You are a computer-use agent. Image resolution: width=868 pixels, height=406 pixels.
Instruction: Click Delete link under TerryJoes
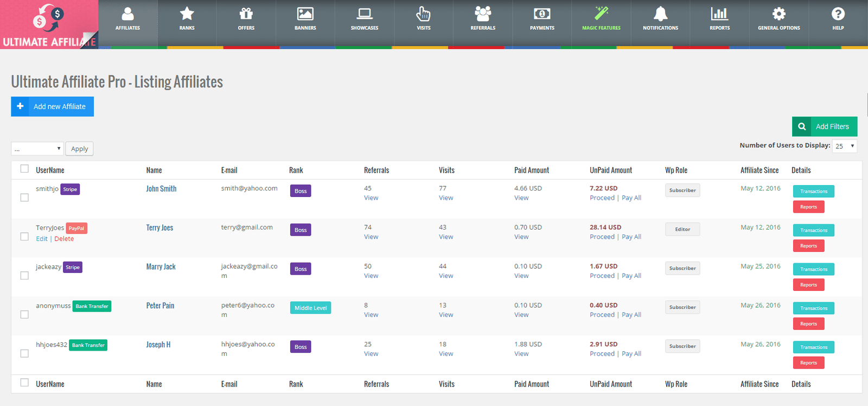coord(64,239)
